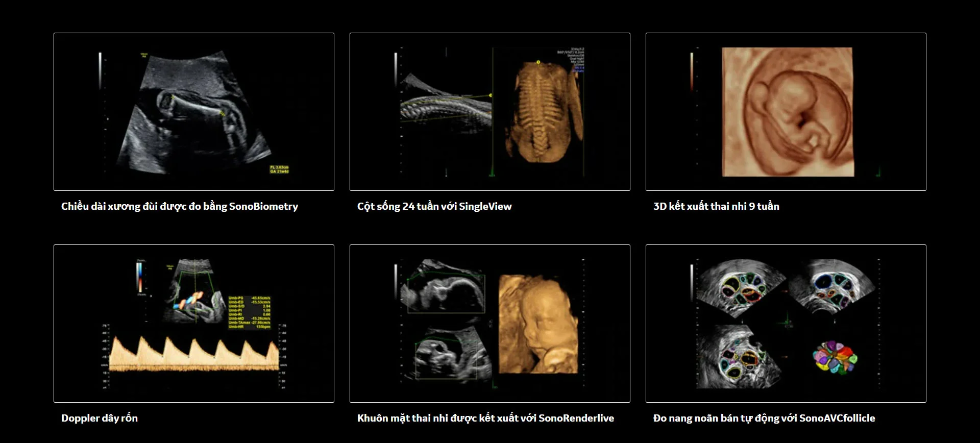
Task: Open the 24-week spine SingleView image
Action: pos(490,112)
